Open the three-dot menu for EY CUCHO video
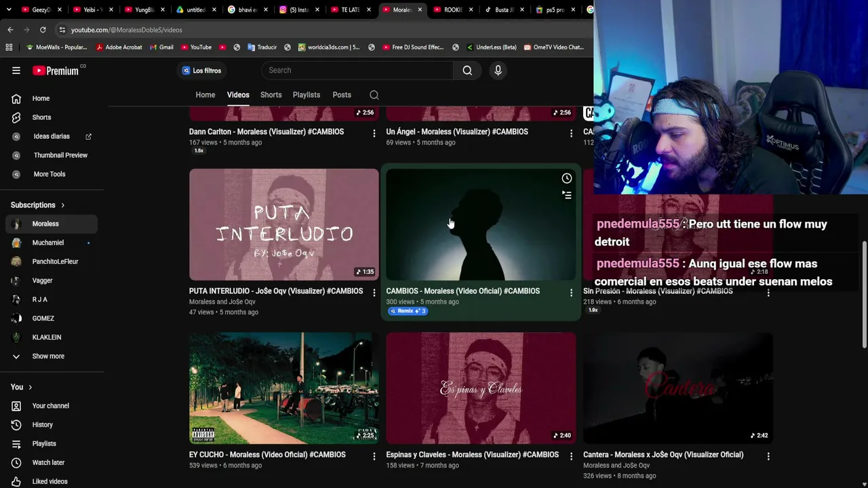The height and width of the screenshot is (488, 868). tap(374, 457)
